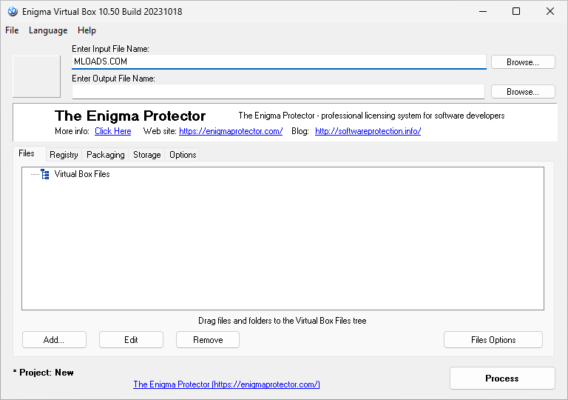Open the File menu
Viewport: 568px width, 400px height.
[x=12, y=30]
